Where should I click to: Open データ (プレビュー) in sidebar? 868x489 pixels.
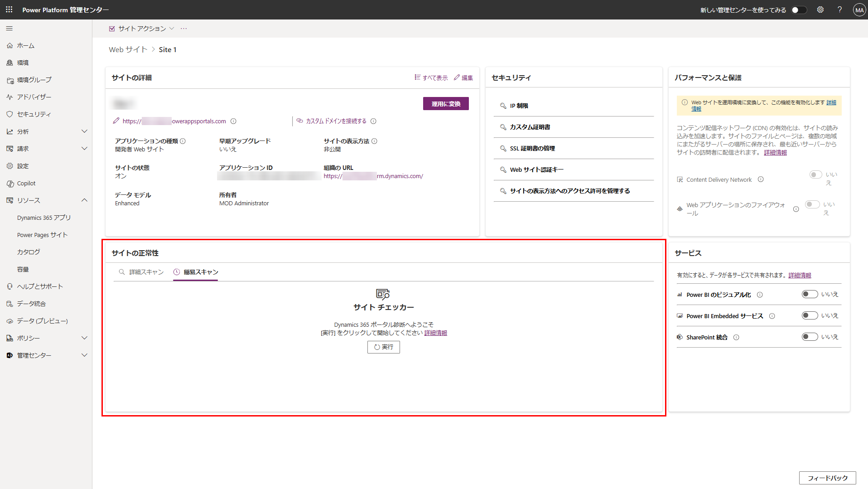tap(43, 321)
